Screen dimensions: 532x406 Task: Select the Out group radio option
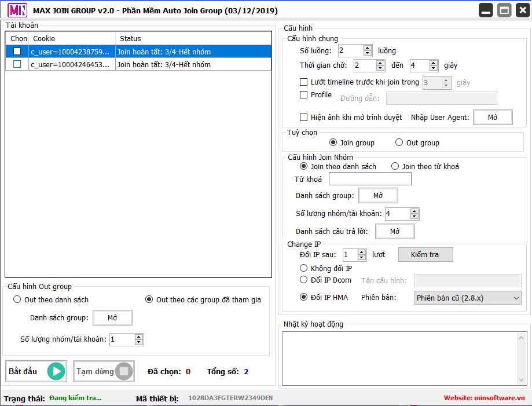pos(399,142)
